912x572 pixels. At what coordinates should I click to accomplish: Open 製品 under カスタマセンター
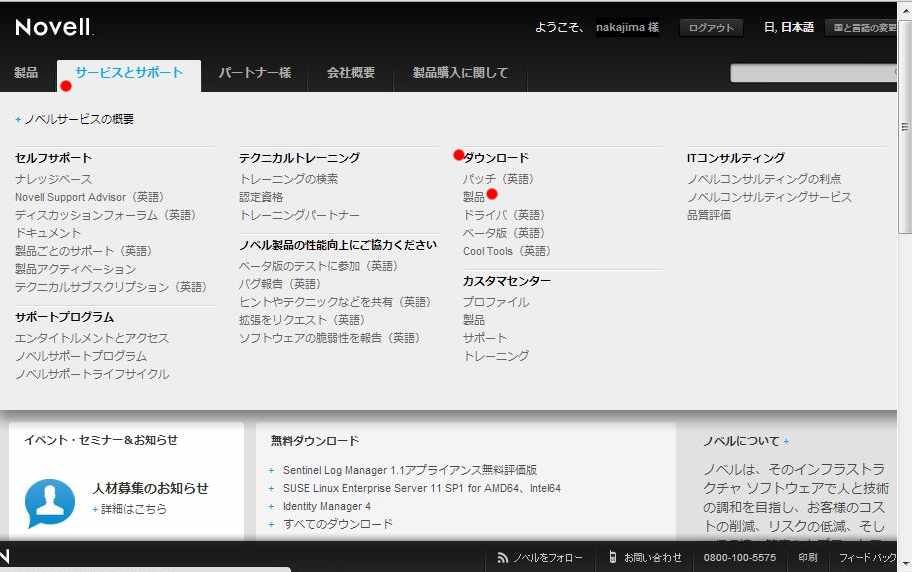click(x=473, y=320)
